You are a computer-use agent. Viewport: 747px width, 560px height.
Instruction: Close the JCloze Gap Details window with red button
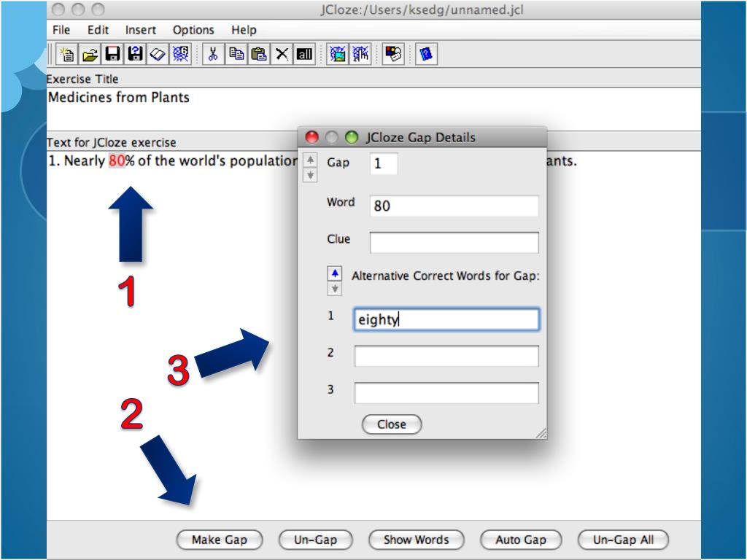point(311,137)
